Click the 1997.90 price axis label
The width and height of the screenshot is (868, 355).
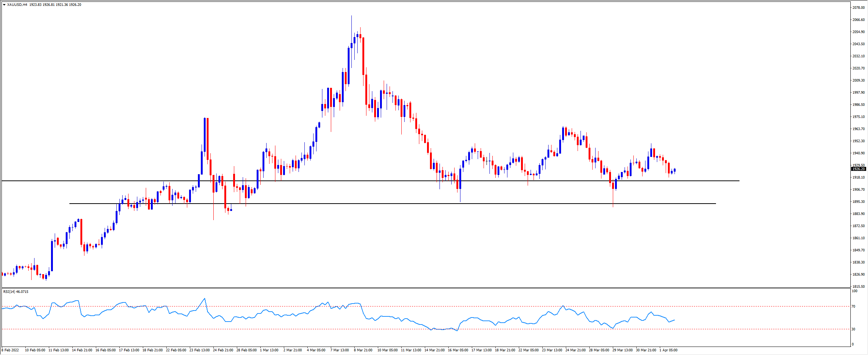(x=858, y=93)
